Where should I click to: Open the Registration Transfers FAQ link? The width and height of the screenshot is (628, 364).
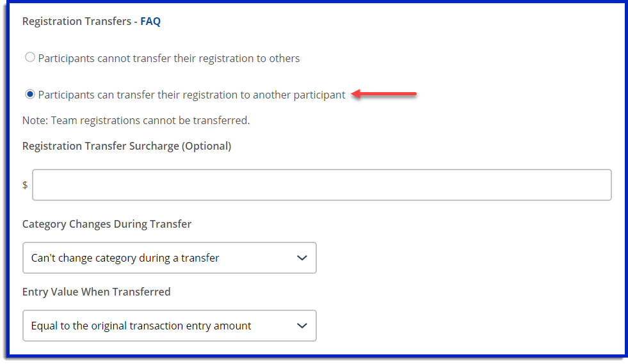[150, 21]
